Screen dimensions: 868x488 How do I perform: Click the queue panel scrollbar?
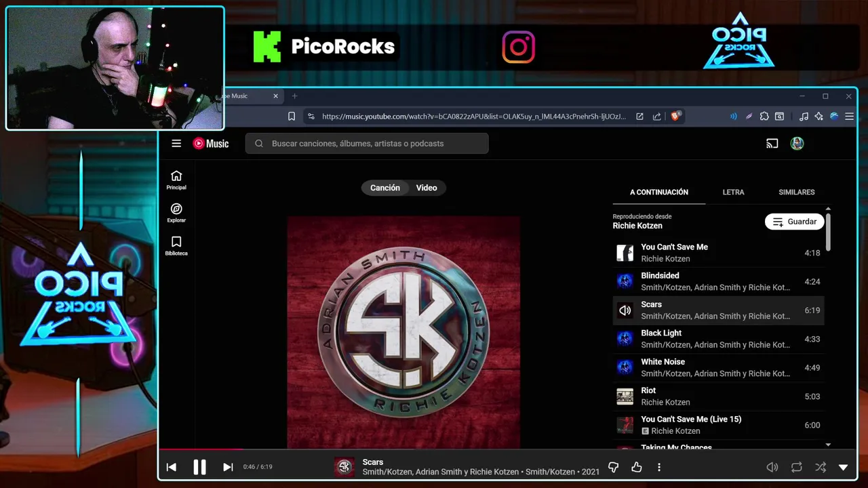pyautogui.click(x=828, y=232)
